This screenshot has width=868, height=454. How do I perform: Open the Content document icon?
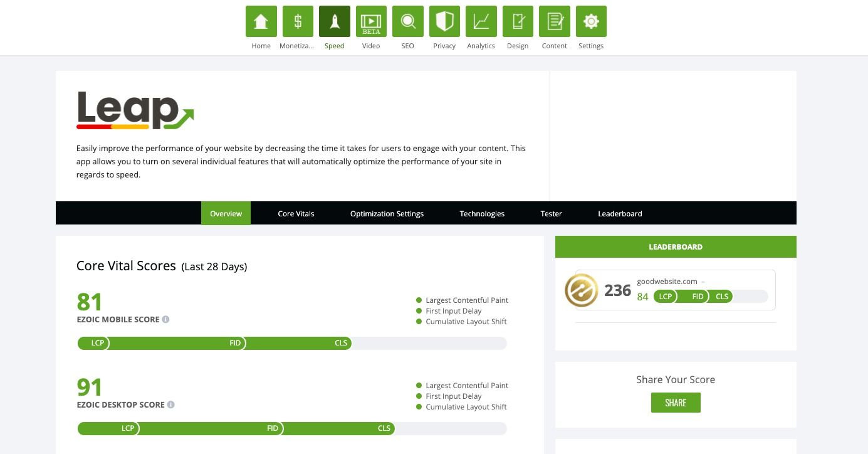(554, 21)
